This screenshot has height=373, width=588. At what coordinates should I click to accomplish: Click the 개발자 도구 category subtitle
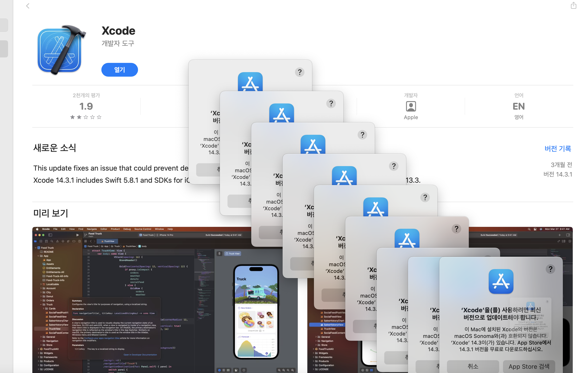coord(118,43)
